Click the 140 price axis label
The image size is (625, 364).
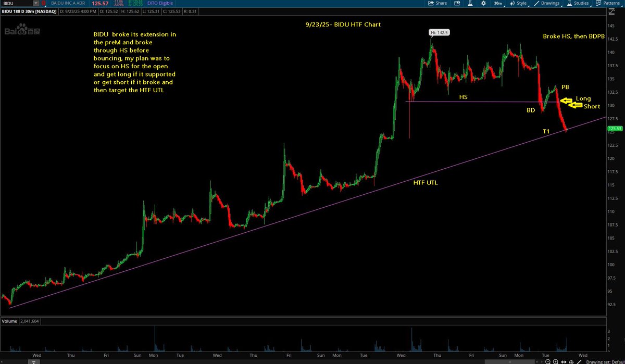pyautogui.click(x=611, y=52)
